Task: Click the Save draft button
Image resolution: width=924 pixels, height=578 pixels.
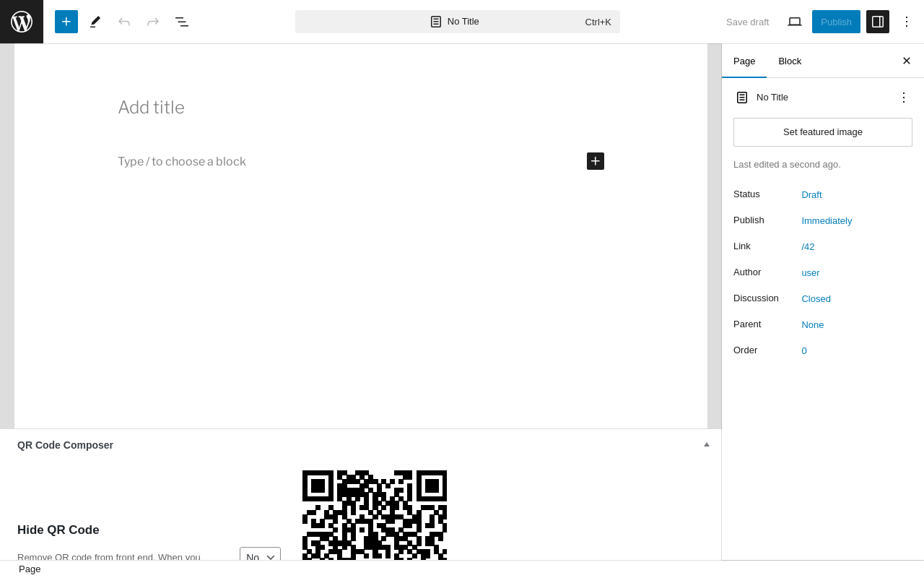Action: (x=747, y=22)
